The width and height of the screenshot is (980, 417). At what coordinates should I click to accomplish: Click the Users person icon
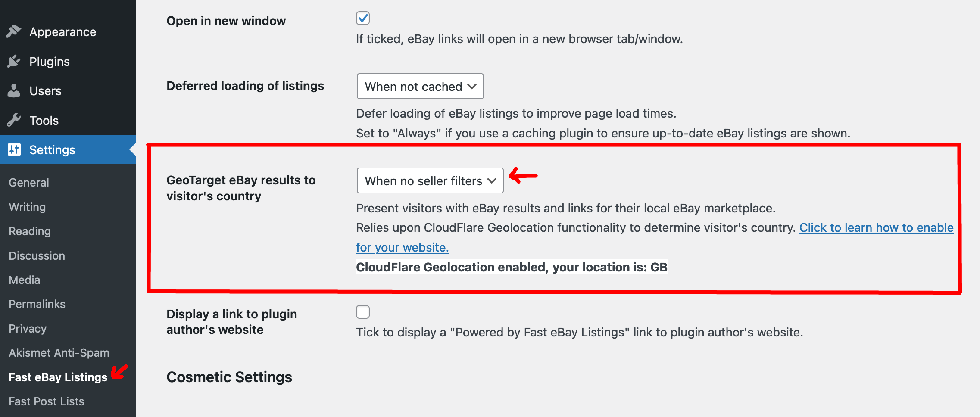click(x=14, y=91)
